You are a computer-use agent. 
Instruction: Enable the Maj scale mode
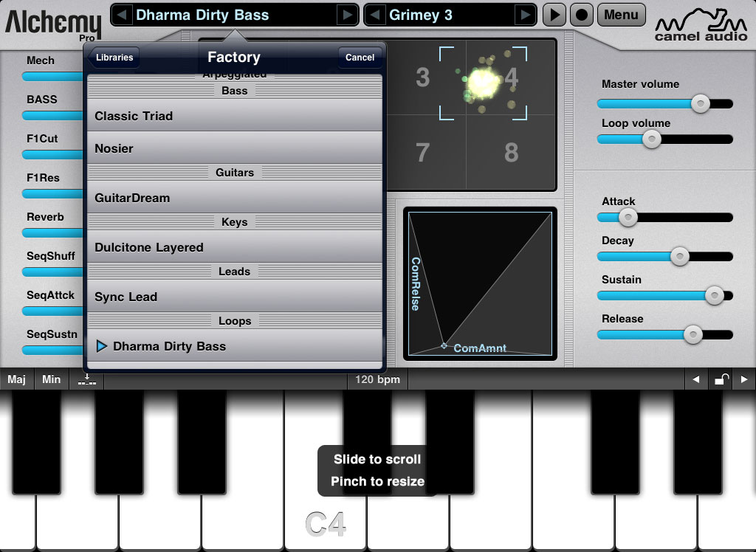coord(16,379)
